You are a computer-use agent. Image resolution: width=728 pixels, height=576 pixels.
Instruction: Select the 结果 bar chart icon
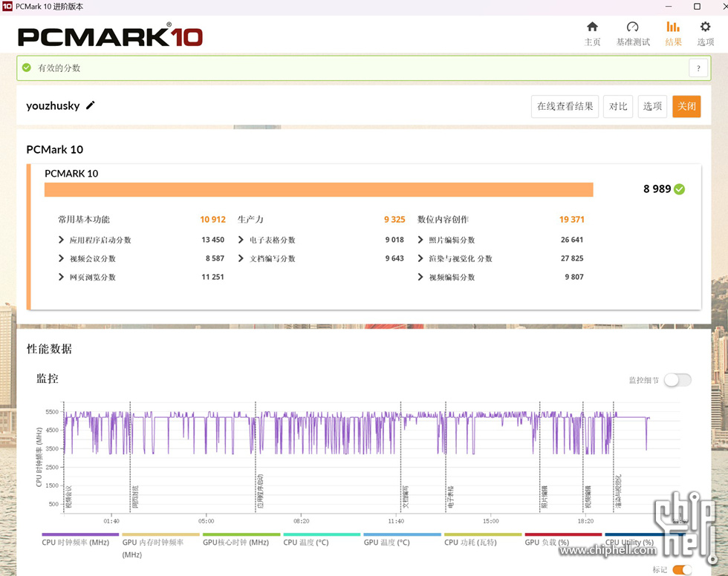pyautogui.click(x=673, y=27)
